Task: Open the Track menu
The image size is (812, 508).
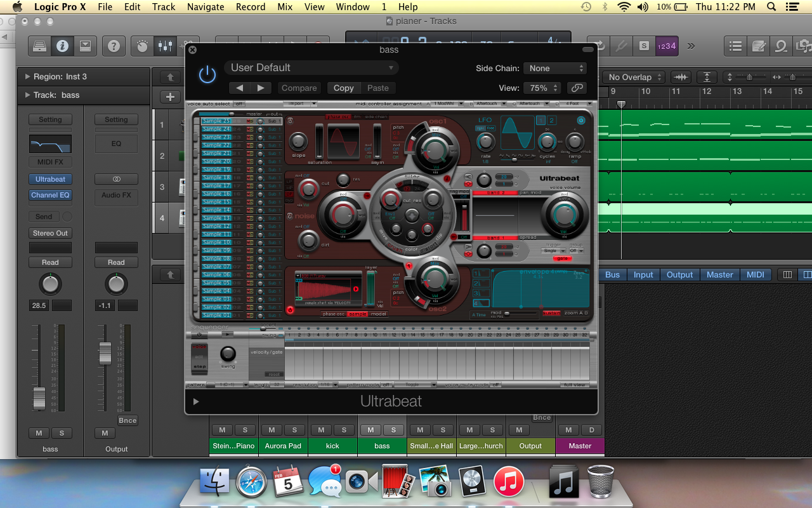Action: [164, 7]
